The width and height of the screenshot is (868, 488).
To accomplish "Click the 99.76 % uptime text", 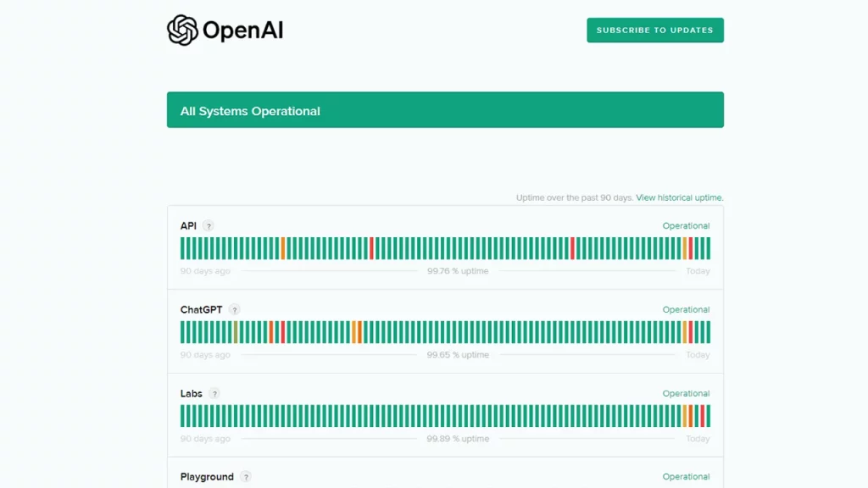I will point(458,271).
